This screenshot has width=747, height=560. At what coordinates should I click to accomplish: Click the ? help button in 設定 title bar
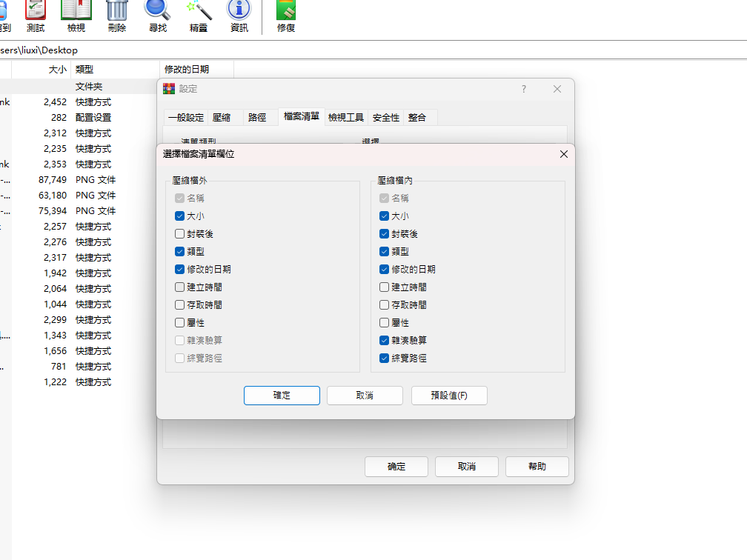(523, 89)
